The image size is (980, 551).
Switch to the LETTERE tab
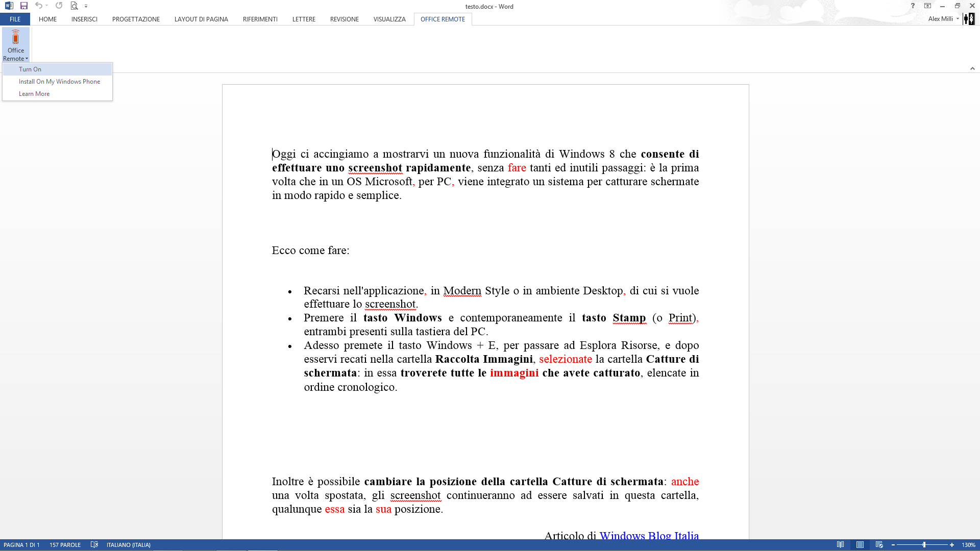(x=304, y=19)
